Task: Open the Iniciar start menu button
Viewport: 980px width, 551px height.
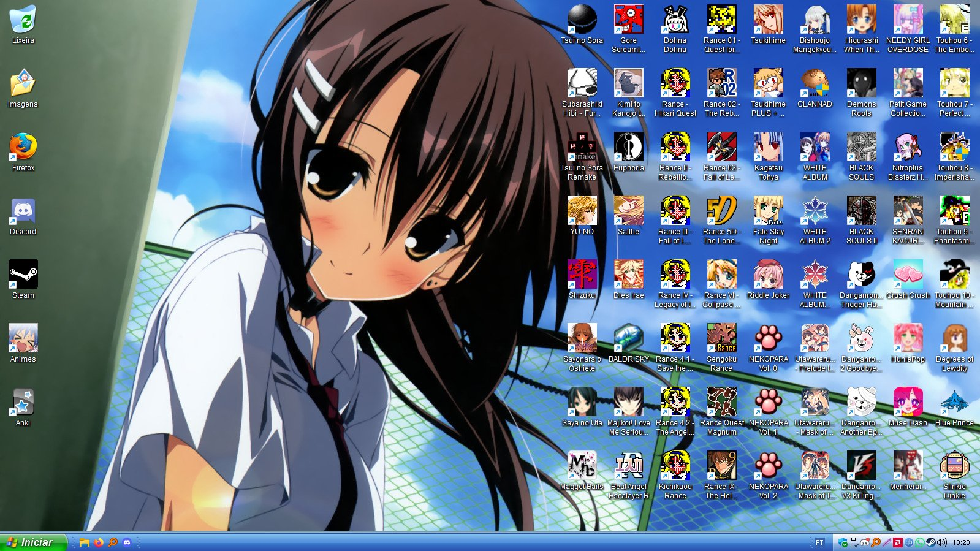Action: [31, 542]
